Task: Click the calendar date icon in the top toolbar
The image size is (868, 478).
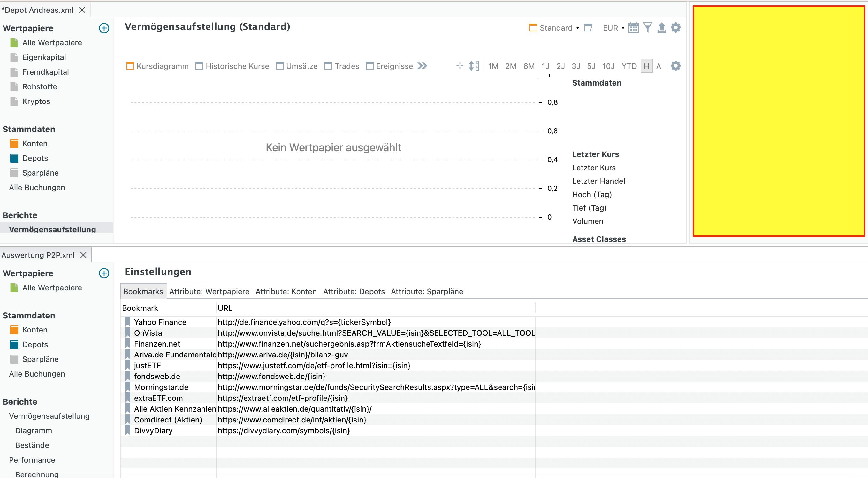Action: click(x=633, y=28)
